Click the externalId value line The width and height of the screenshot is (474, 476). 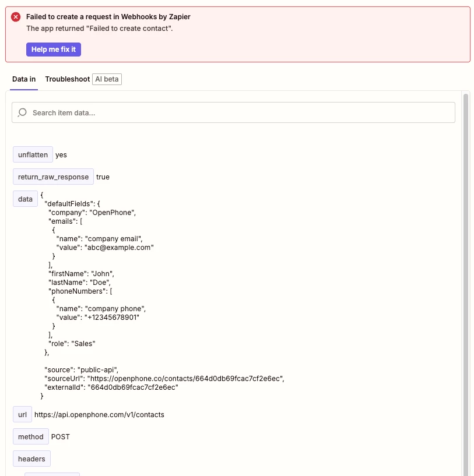pyautogui.click(x=111, y=387)
